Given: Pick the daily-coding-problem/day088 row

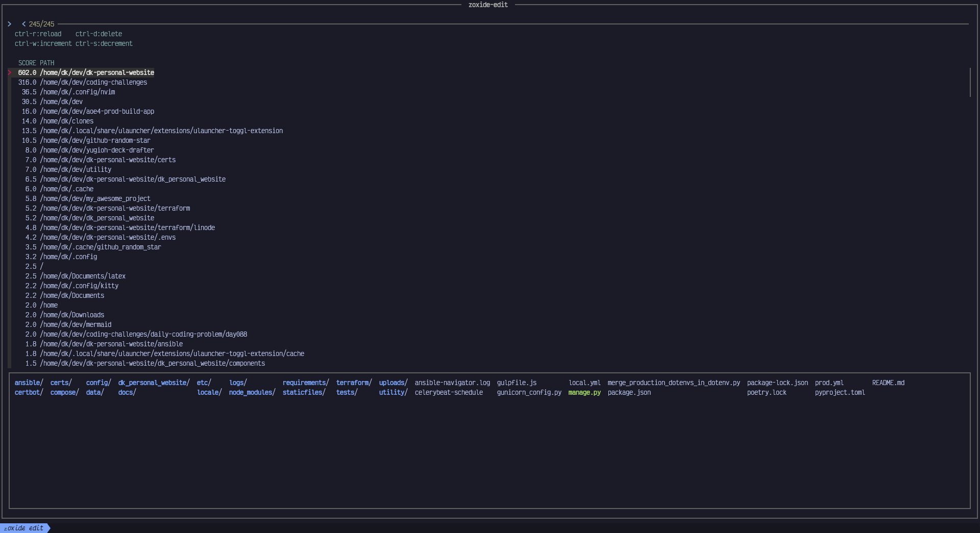Looking at the screenshot, I should [143, 334].
